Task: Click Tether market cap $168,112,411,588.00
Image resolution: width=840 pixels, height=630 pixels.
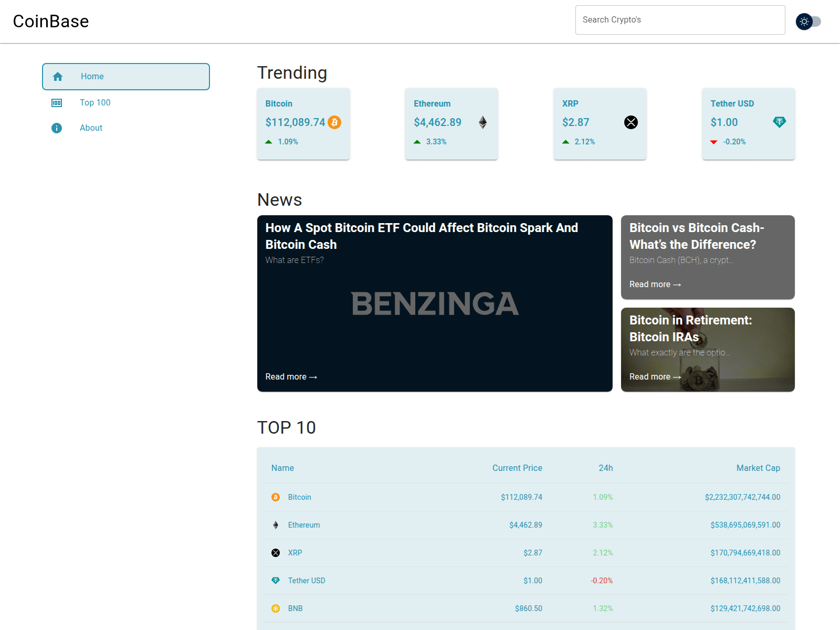Action: click(745, 581)
